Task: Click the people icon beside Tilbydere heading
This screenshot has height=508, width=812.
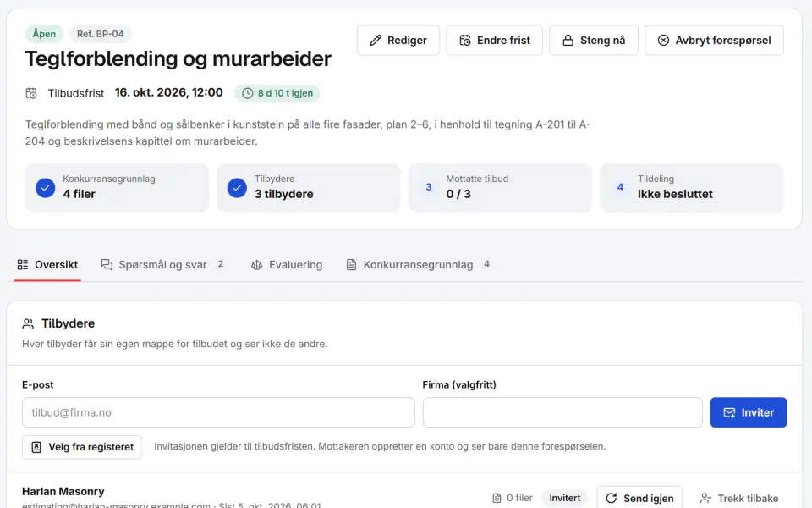Action: click(x=28, y=324)
